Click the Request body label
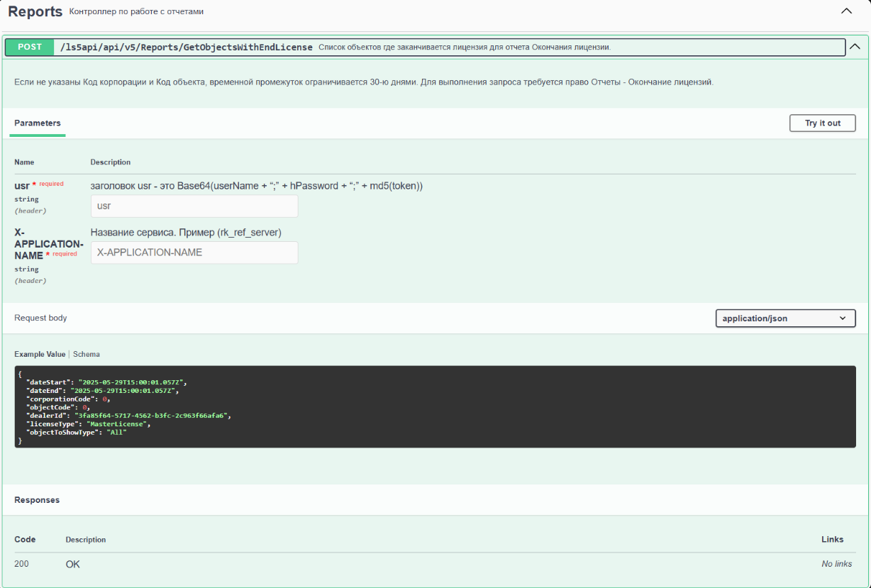 point(40,318)
